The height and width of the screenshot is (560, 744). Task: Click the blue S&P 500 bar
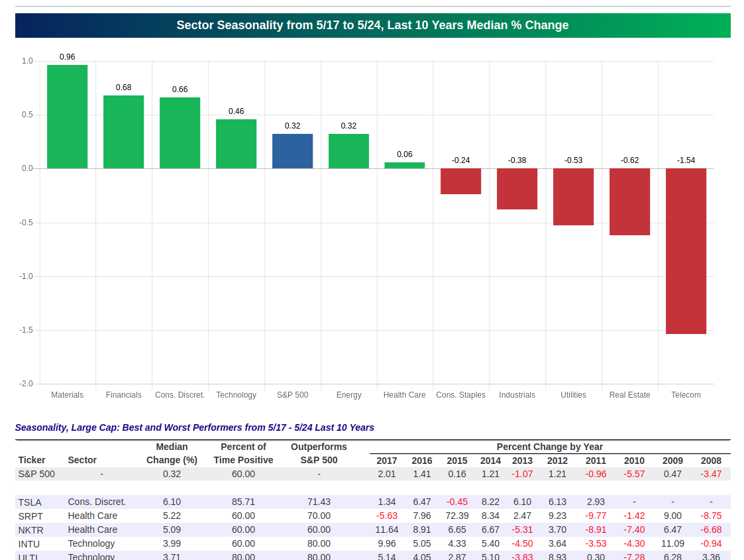292,151
